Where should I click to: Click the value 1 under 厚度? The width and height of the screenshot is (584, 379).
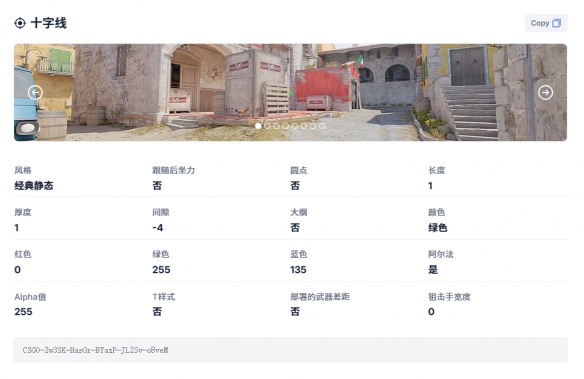pyautogui.click(x=16, y=227)
